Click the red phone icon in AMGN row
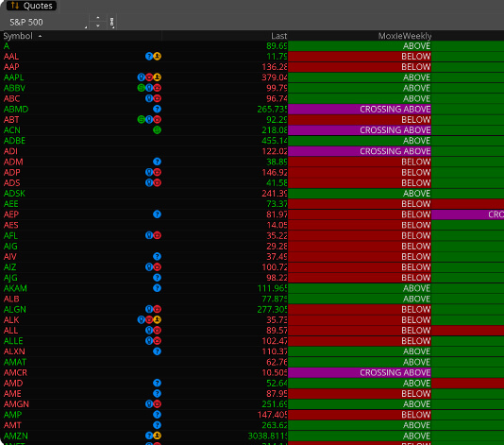The image size is (504, 445). [158, 404]
